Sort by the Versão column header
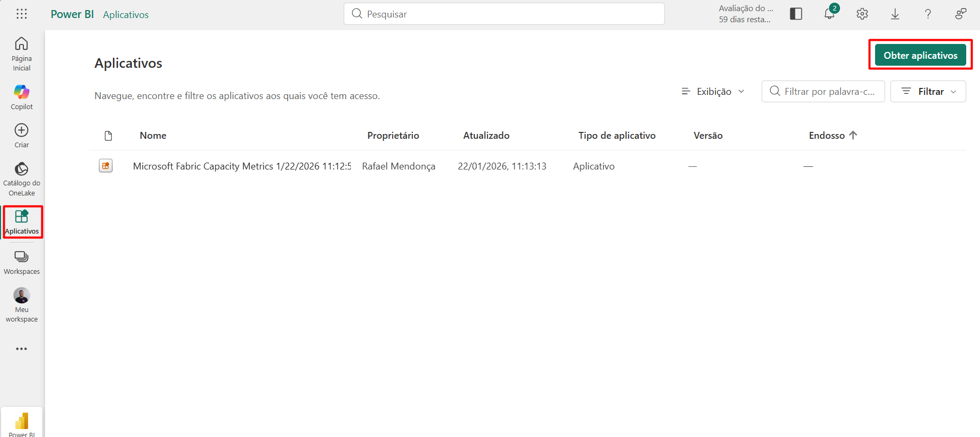The width and height of the screenshot is (980, 437). point(708,136)
